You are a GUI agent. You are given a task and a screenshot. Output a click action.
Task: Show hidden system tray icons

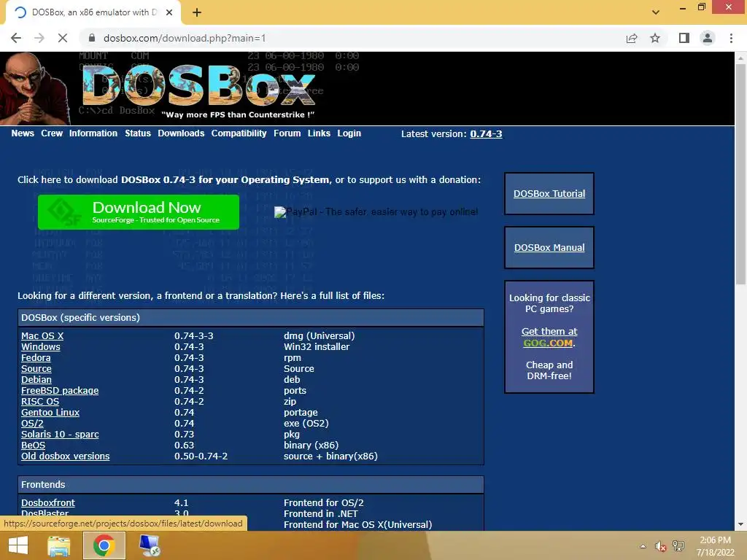pyautogui.click(x=643, y=546)
